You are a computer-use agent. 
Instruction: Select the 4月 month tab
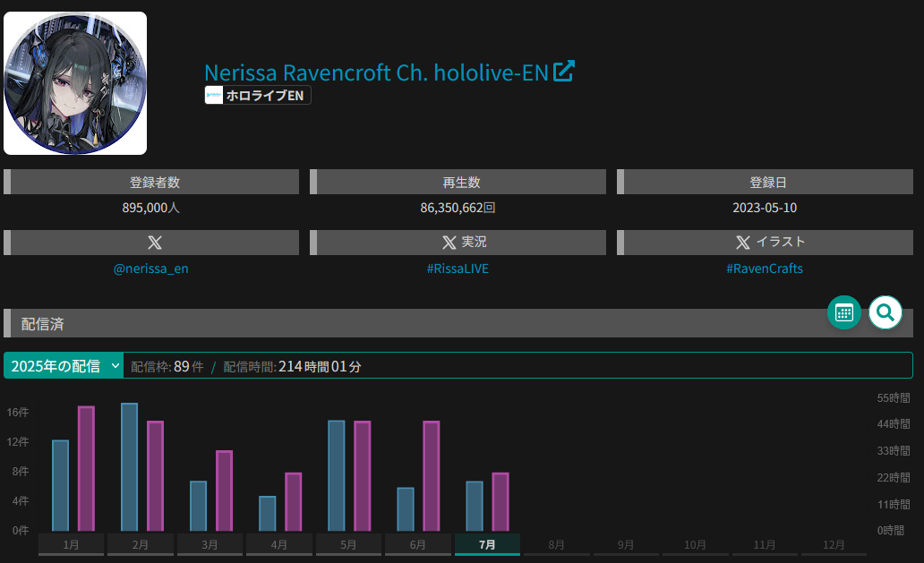pos(278,545)
